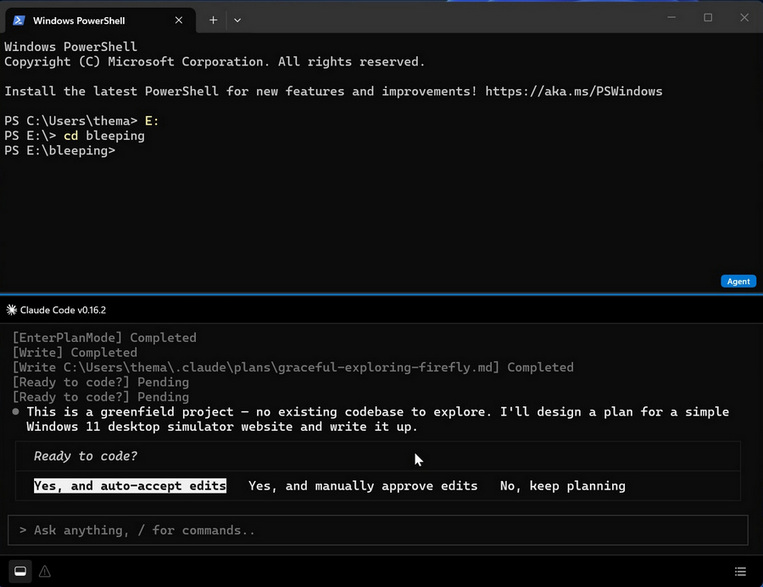
Task: Minimize the terminal window
Action: point(672,18)
